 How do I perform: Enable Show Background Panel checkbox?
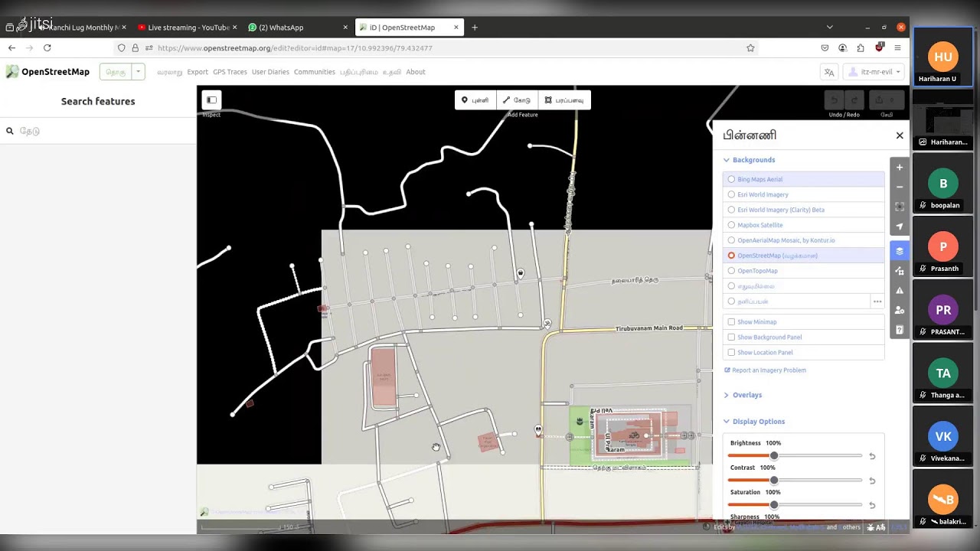click(731, 337)
